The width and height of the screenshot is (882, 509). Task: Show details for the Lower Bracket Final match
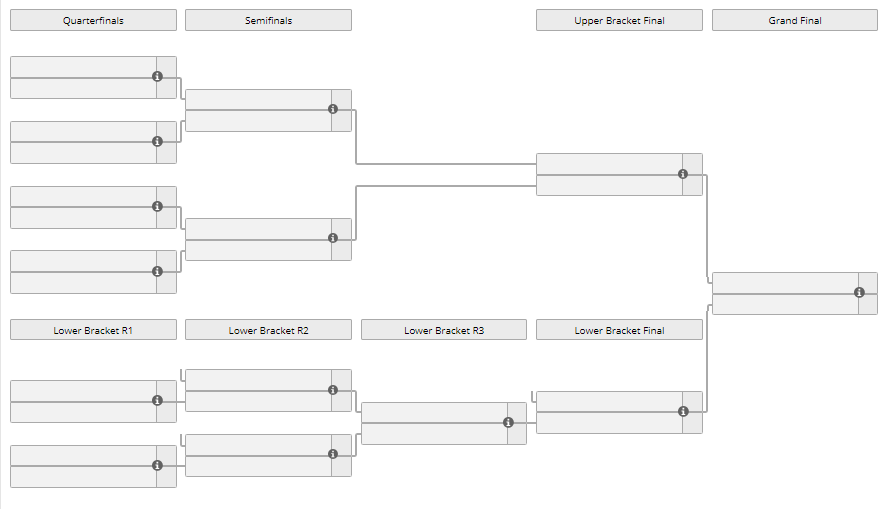(683, 411)
